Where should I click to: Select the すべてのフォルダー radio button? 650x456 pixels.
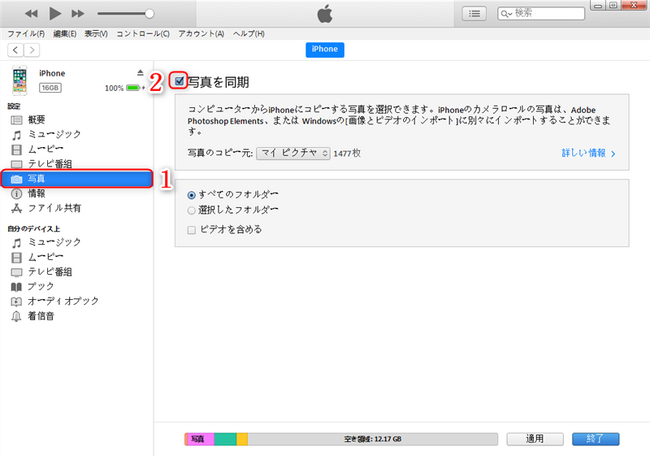tap(191, 195)
